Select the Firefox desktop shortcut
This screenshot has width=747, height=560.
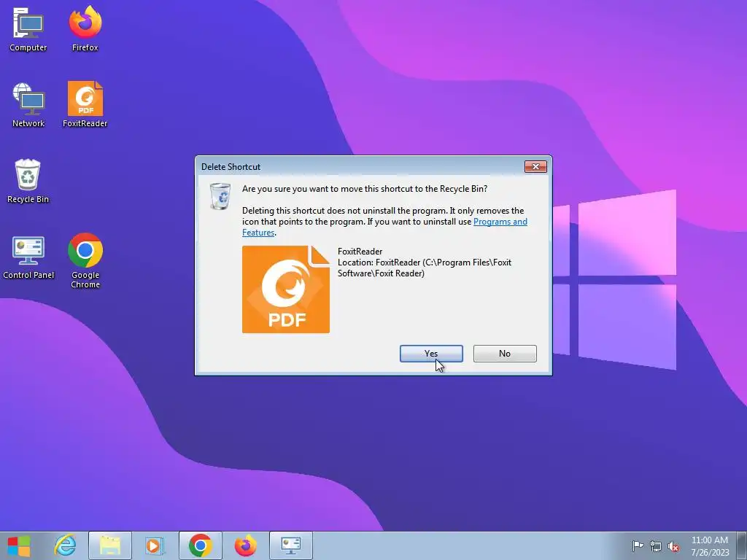85,28
